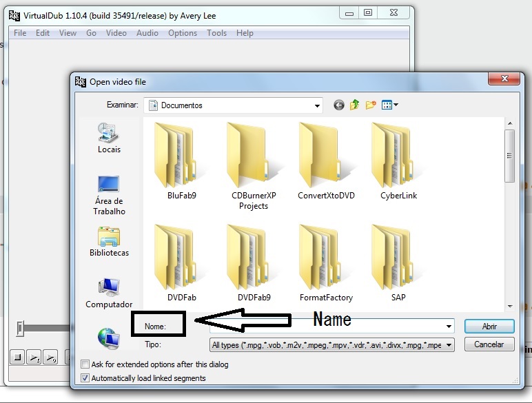
Task: Click the back navigation arrow icon
Action: click(x=338, y=105)
